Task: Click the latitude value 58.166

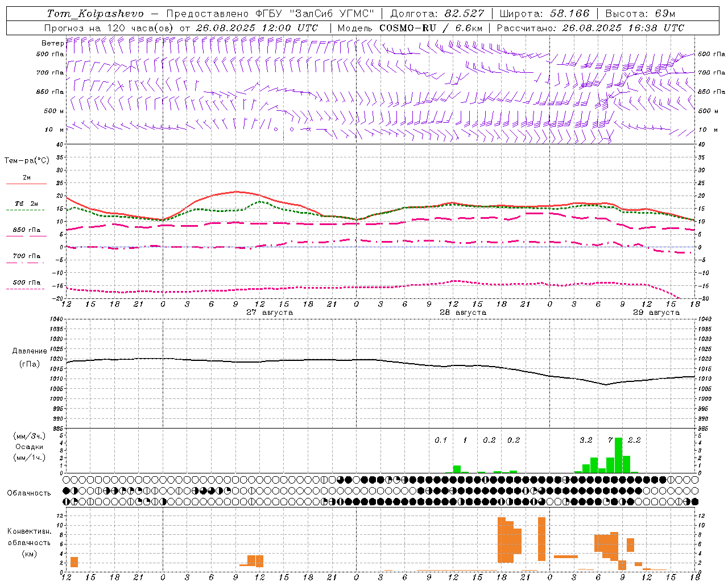Action: [570, 14]
